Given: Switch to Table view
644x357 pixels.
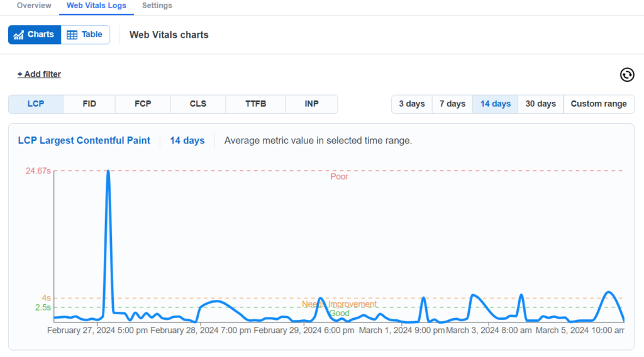Looking at the screenshot, I should click(85, 35).
